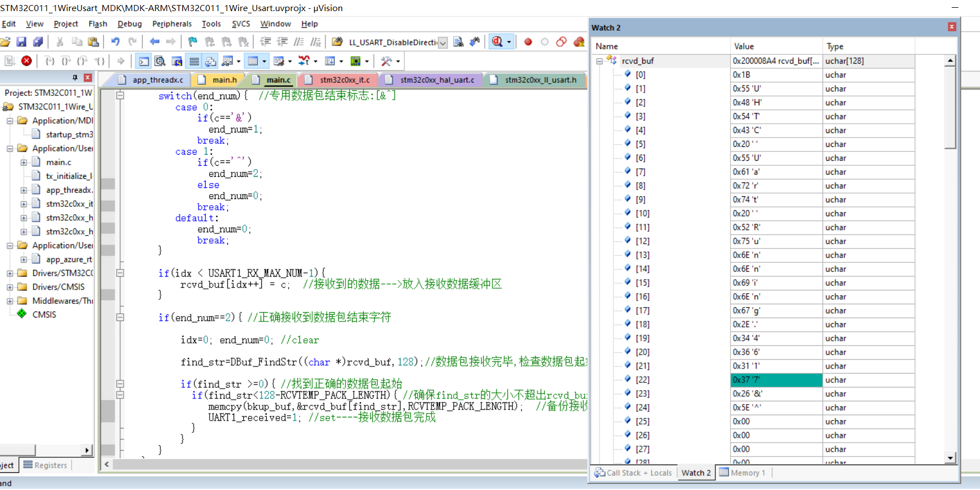Expand the main.c tree node
Screen dimensions: 980x490
(x=24, y=162)
